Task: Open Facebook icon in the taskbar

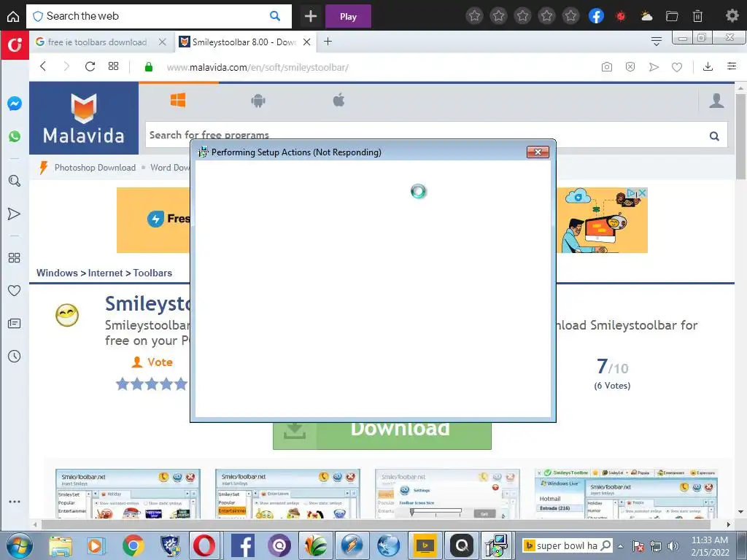Action: (x=243, y=545)
